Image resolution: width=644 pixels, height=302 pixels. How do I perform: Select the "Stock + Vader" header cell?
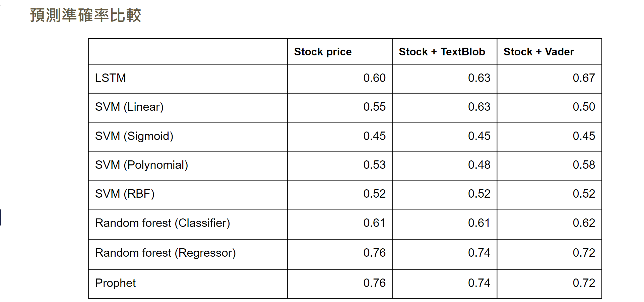(538, 52)
